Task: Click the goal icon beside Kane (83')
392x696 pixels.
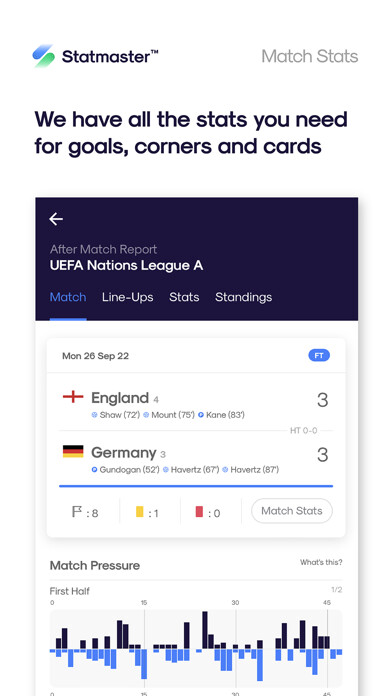Action: pos(201,415)
